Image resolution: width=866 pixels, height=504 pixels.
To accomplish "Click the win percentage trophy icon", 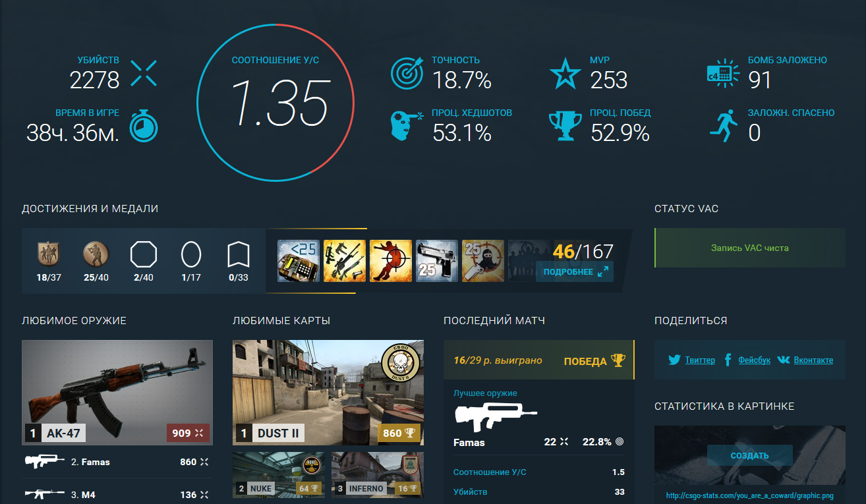I will [565, 126].
